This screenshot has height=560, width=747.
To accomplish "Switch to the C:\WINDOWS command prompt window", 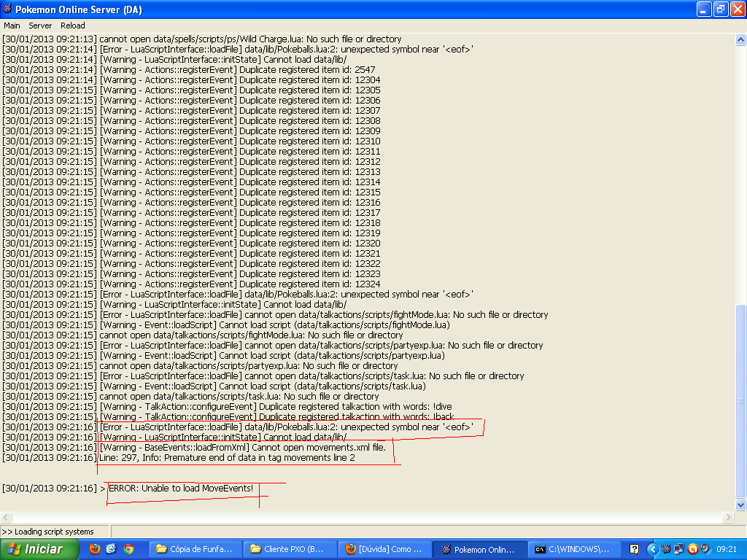I will (573, 549).
